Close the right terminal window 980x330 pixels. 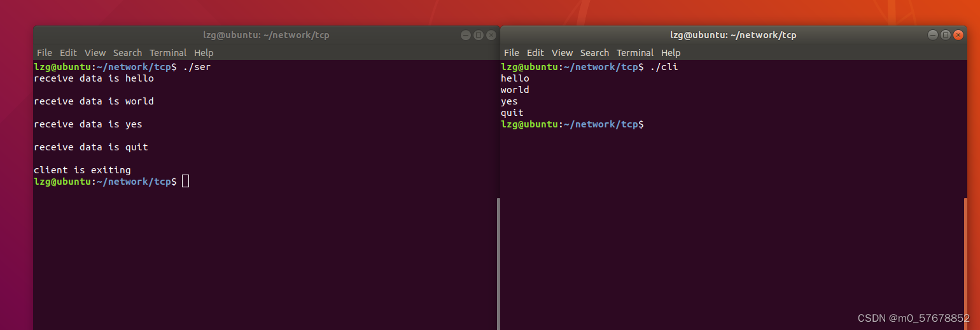pyautogui.click(x=958, y=35)
